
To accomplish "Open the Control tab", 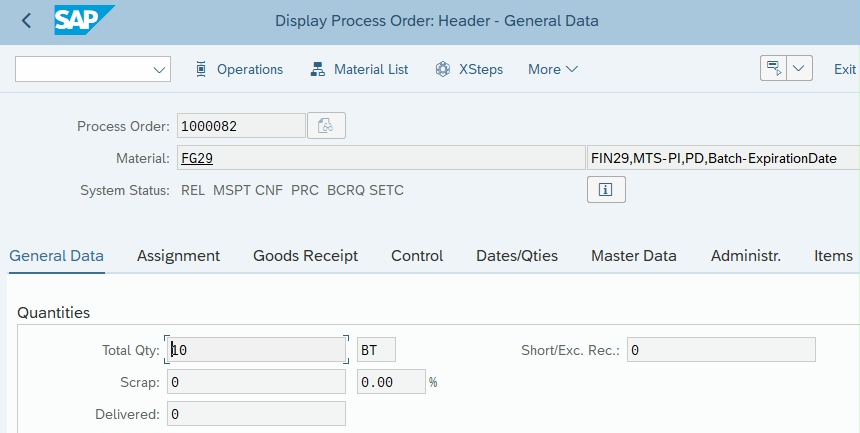I will point(417,256).
